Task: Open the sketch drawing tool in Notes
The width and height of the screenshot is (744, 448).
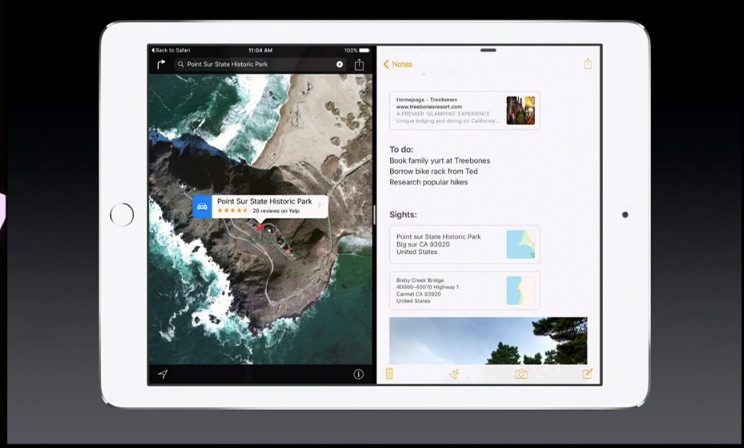Action: pyautogui.click(x=453, y=374)
